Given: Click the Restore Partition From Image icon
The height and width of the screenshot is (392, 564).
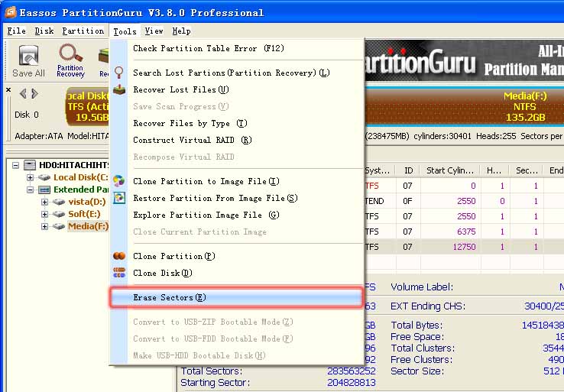Looking at the screenshot, I should [119, 198].
